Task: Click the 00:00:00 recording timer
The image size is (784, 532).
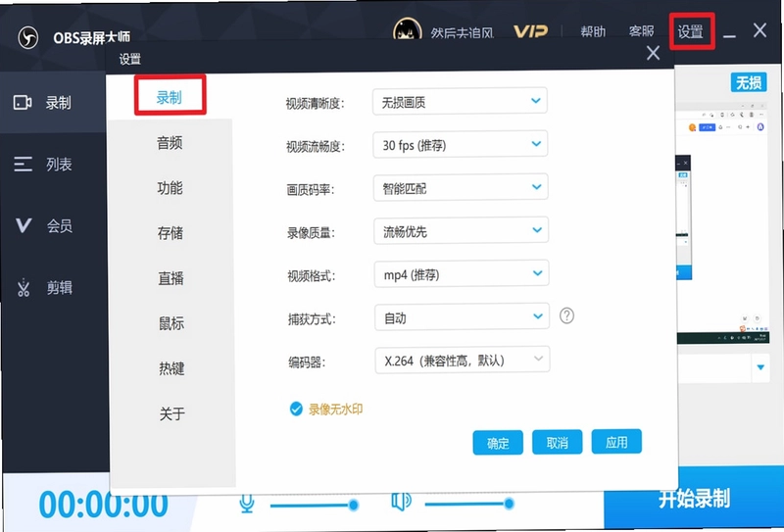Action: pos(104,504)
